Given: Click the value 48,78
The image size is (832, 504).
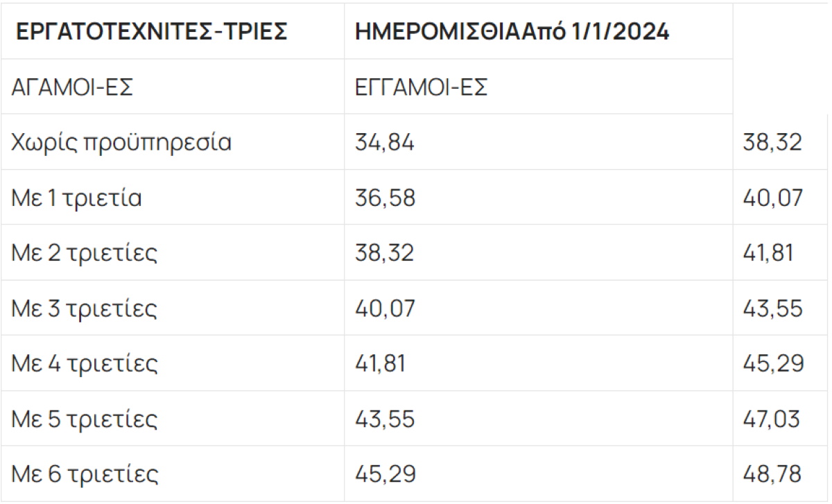Looking at the screenshot, I should [x=771, y=475].
